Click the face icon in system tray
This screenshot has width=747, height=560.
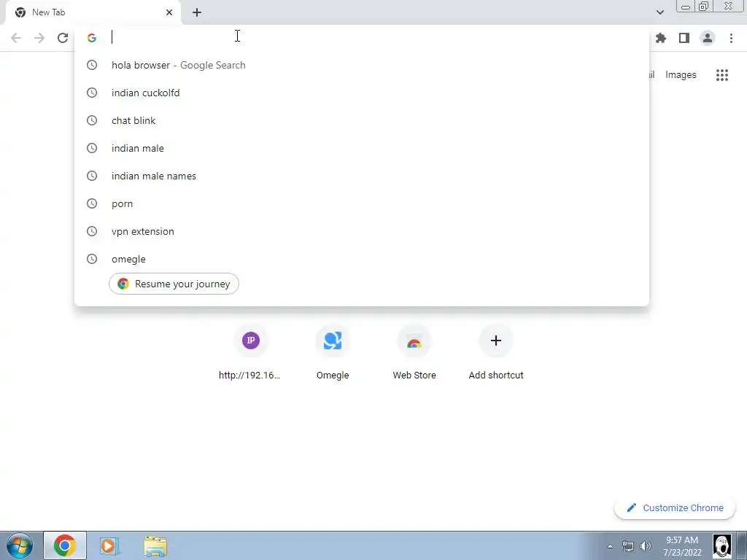point(721,545)
